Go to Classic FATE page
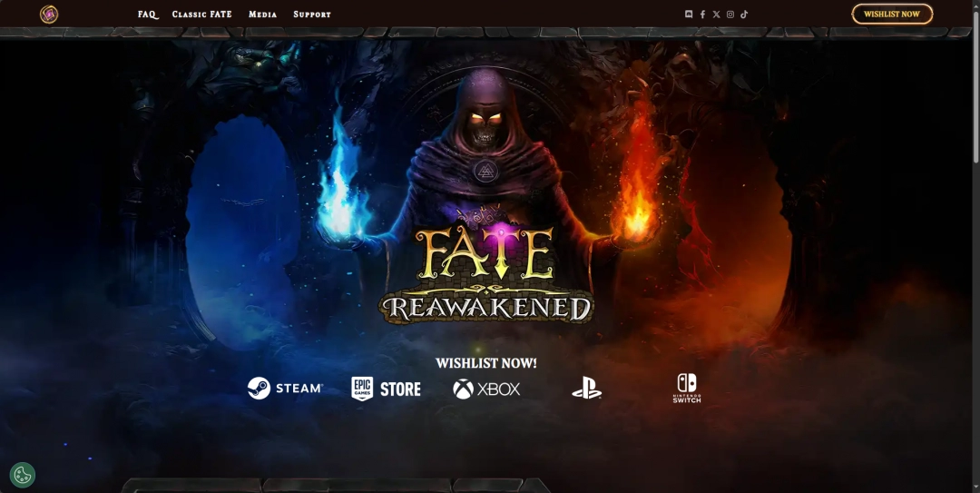 pos(201,14)
